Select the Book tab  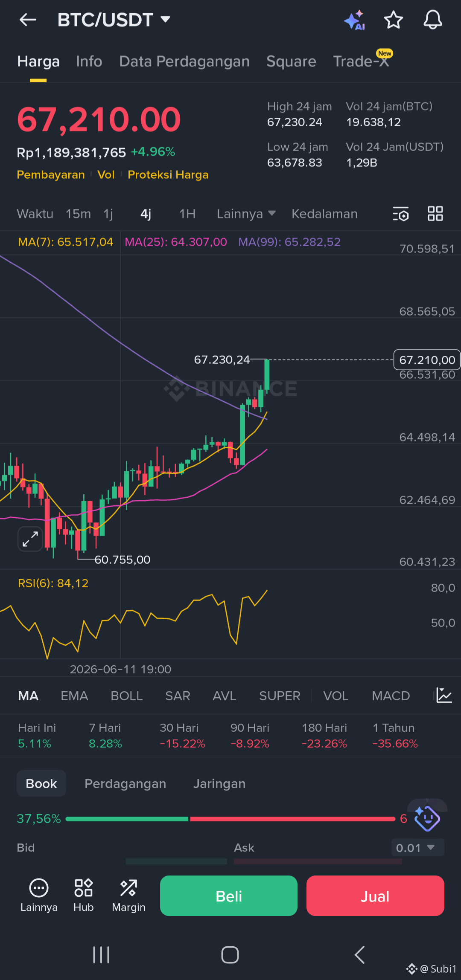[x=41, y=783]
